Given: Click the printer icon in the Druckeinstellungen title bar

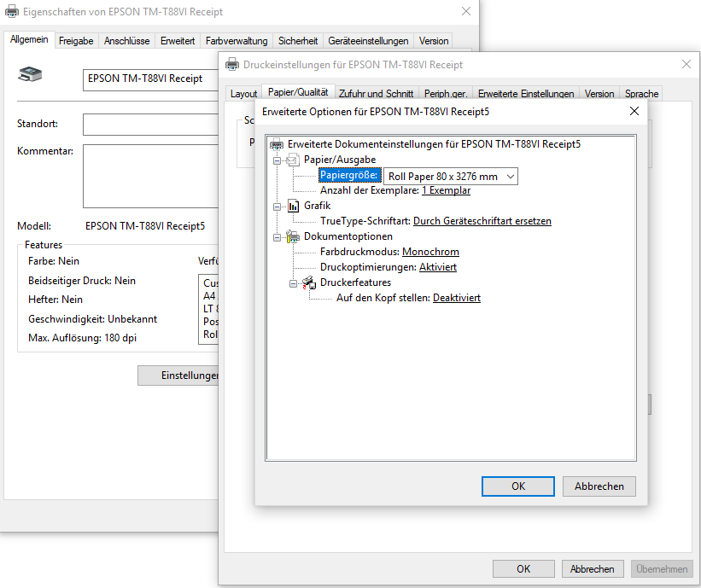Looking at the screenshot, I should (232, 64).
